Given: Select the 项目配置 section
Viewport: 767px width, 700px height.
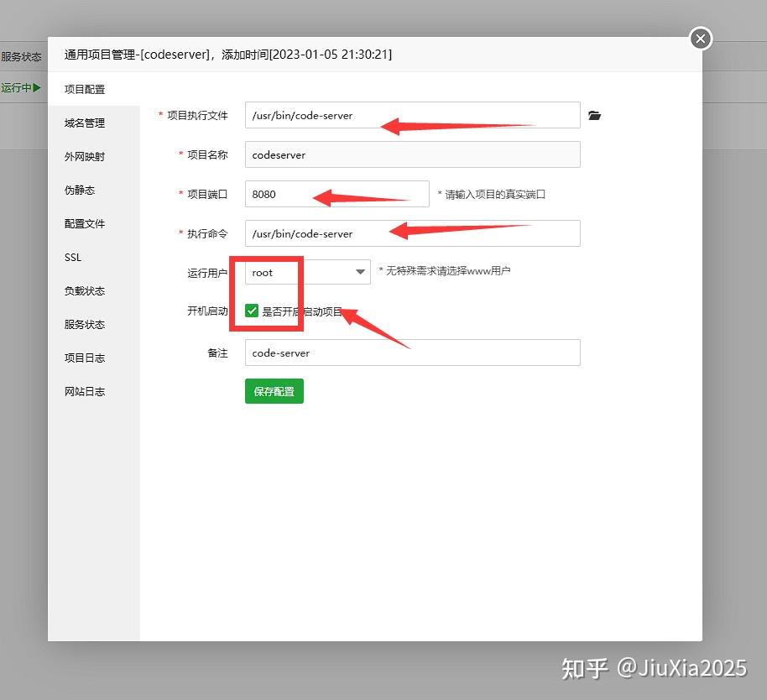Looking at the screenshot, I should coord(84,89).
